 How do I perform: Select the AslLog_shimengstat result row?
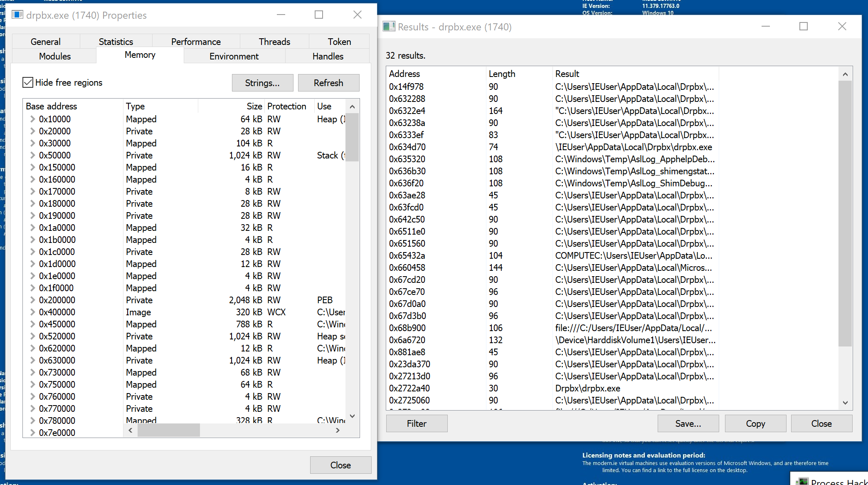[x=552, y=171]
